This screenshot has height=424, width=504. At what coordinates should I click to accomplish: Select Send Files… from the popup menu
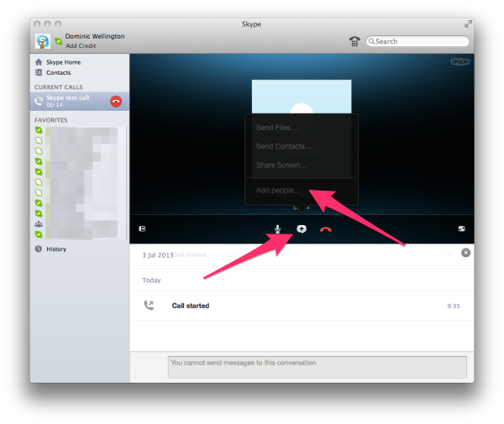[x=276, y=128]
